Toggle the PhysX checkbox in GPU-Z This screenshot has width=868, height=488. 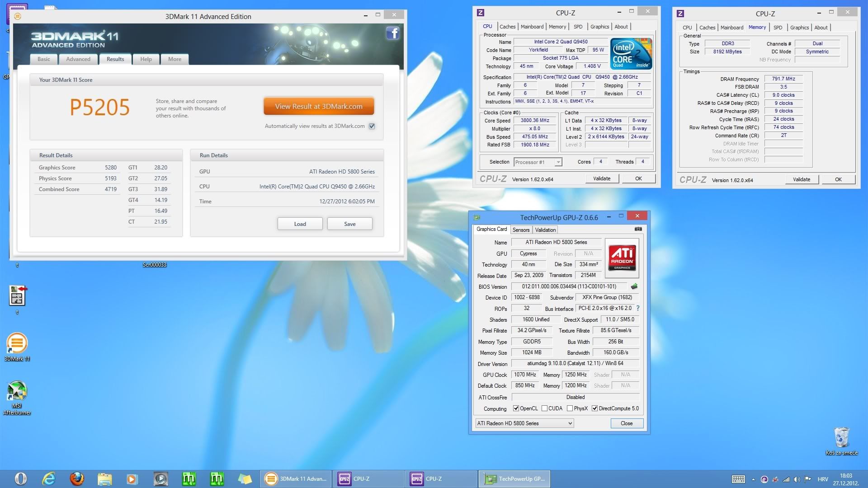(570, 408)
